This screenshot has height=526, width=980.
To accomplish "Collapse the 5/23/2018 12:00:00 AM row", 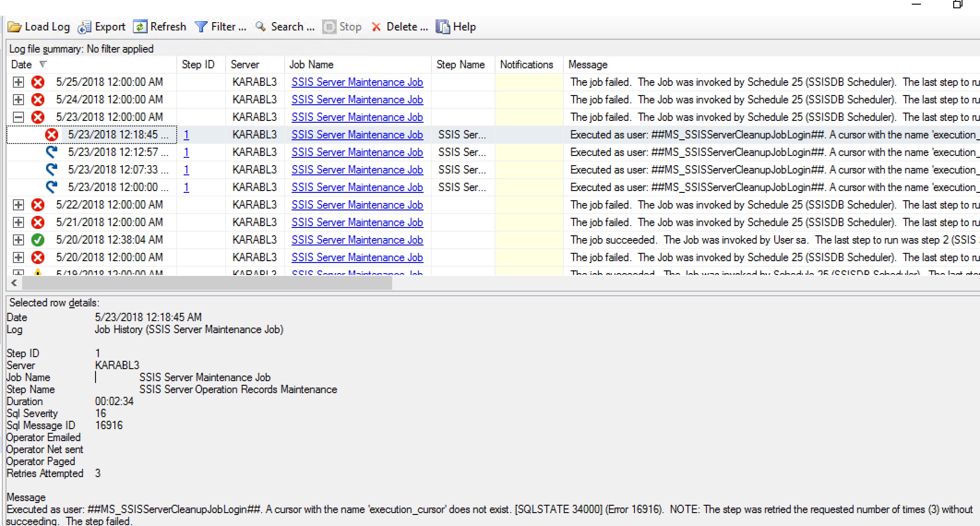I will tap(18, 117).
